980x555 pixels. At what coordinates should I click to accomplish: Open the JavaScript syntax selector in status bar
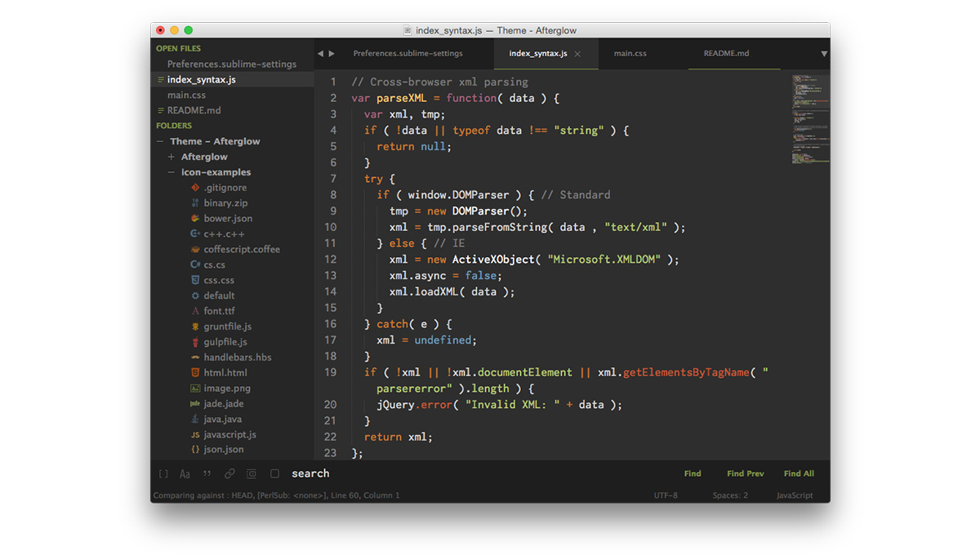tap(795, 495)
